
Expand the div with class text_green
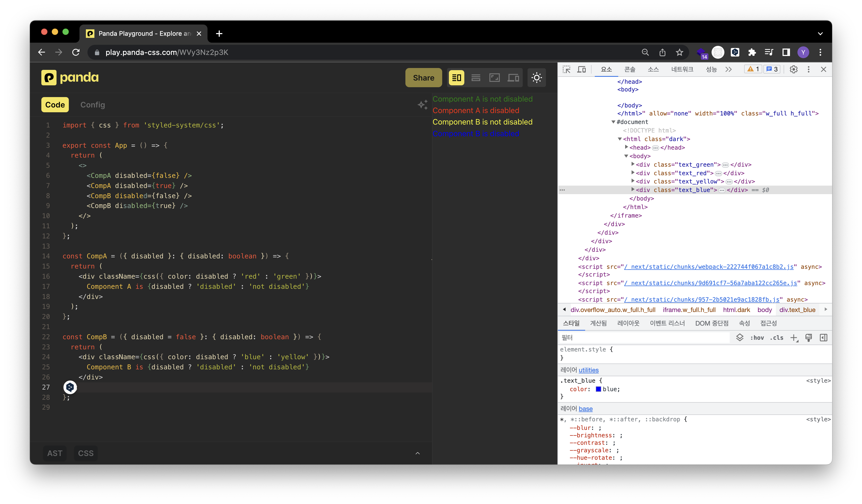coord(633,165)
